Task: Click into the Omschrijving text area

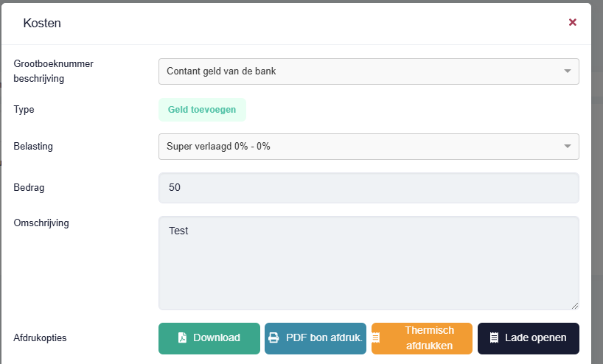Action: (x=369, y=263)
